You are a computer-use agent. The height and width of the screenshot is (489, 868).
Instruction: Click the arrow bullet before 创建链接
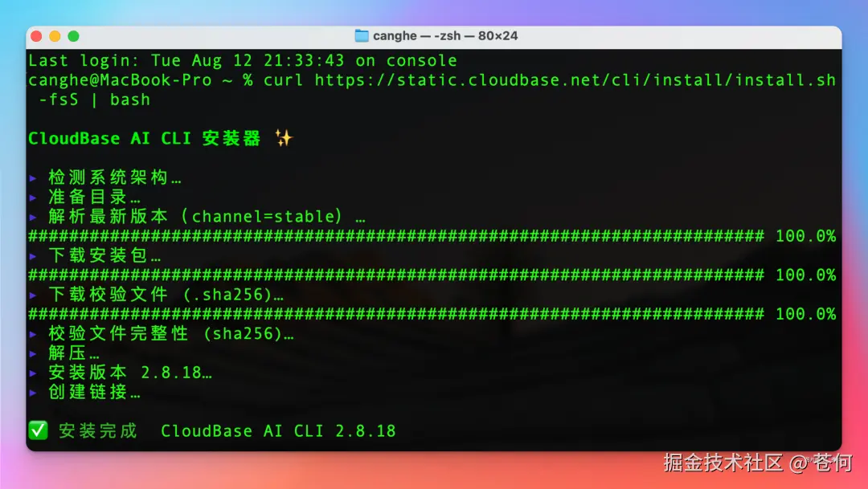click(33, 393)
